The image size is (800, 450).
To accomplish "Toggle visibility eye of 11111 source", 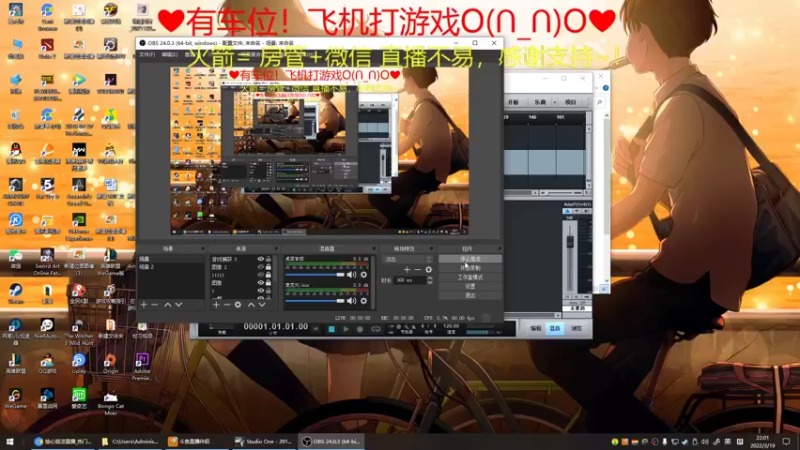I will coord(261,274).
